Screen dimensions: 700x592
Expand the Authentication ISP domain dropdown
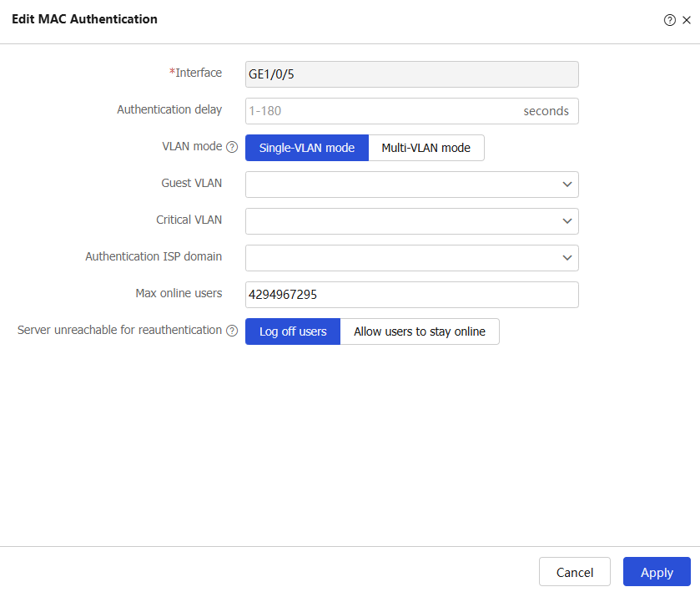(x=567, y=258)
